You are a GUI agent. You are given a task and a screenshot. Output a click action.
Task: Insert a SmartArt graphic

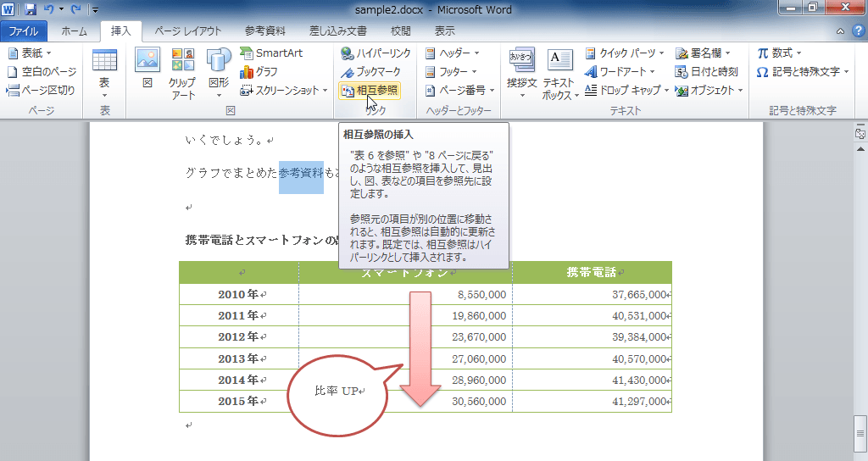coord(272,53)
